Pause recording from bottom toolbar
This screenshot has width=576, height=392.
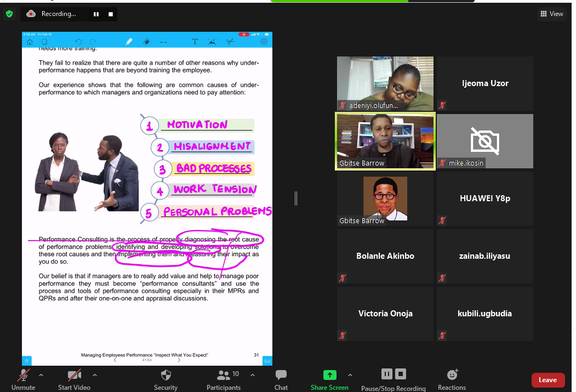(x=387, y=374)
